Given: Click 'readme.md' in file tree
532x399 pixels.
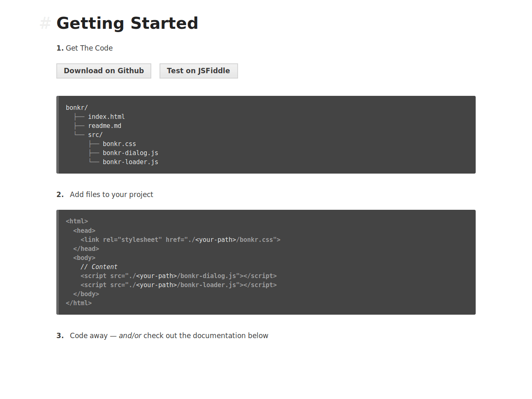Looking at the screenshot, I should point(104,126).
